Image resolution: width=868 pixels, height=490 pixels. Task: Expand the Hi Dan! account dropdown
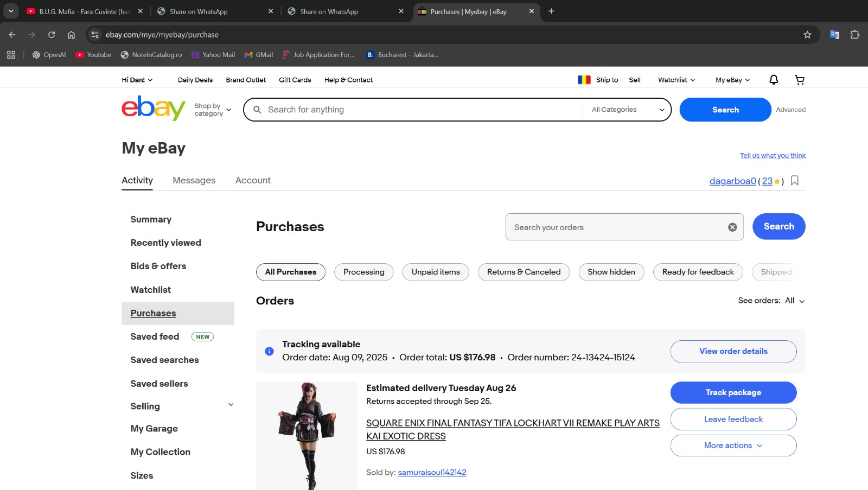tap(137, 80)
